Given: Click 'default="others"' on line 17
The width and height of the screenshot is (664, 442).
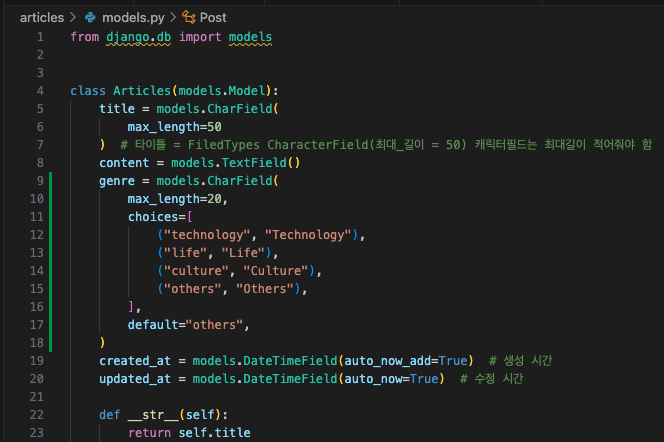Looking at the screenshot, I should pyautogui.click(x=185, y=325).
